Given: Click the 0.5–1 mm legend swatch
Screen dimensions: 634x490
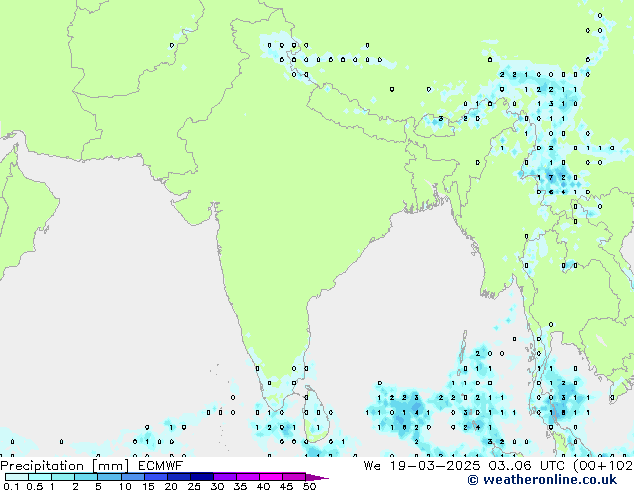Looking at the screenshot, I should pos(40,477).
